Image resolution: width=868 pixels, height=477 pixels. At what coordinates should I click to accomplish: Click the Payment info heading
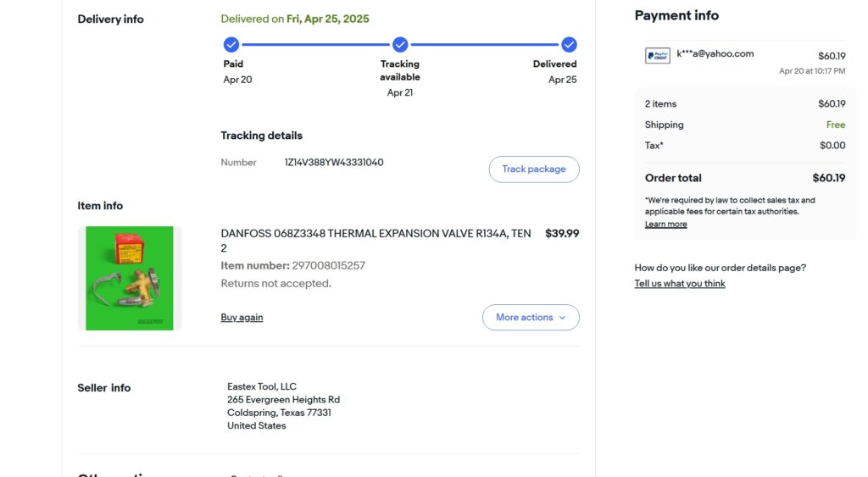676,15
